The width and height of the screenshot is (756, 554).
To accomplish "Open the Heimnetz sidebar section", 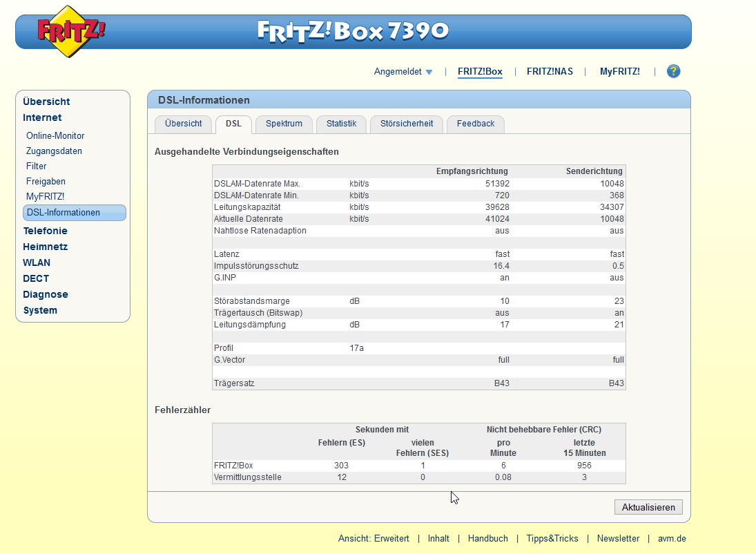I will coord(46,247).
